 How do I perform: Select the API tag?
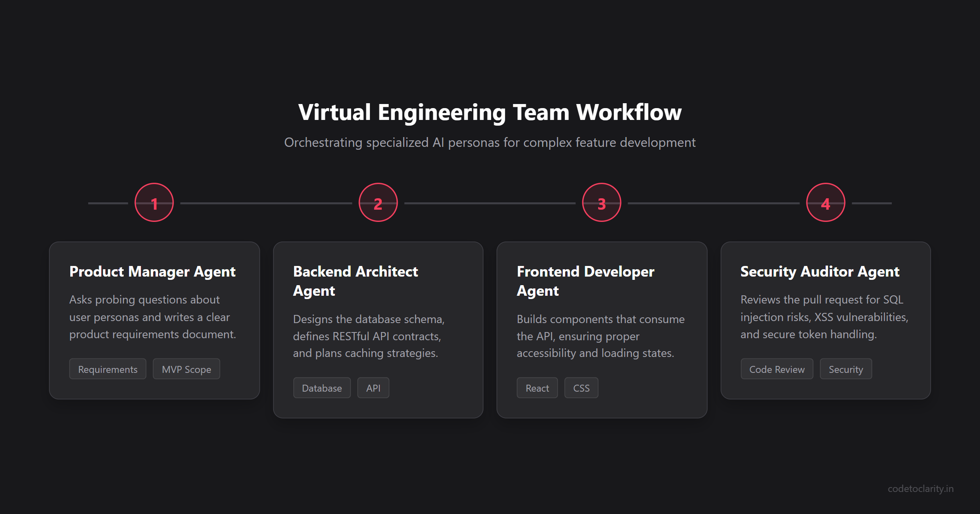point(373,388)
